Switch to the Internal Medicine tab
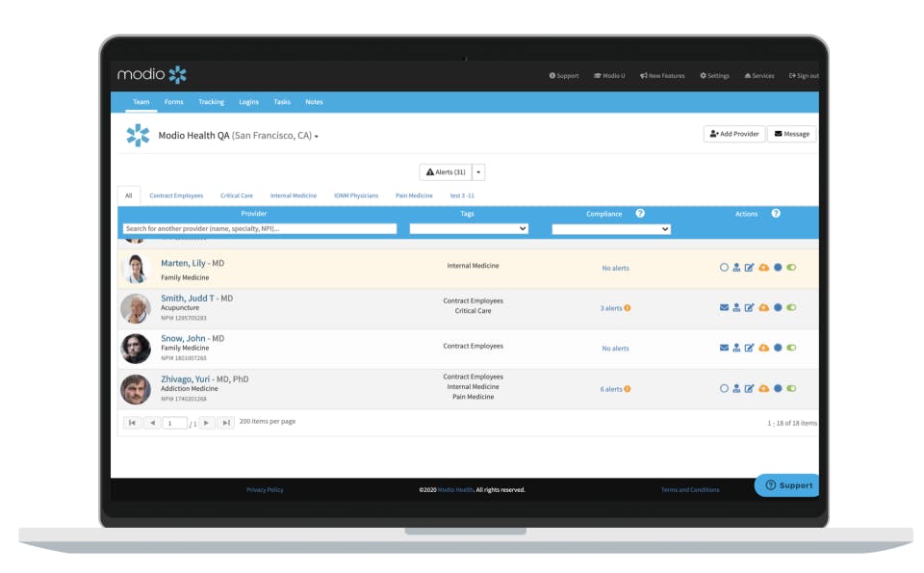 click(x=293, y=195)
